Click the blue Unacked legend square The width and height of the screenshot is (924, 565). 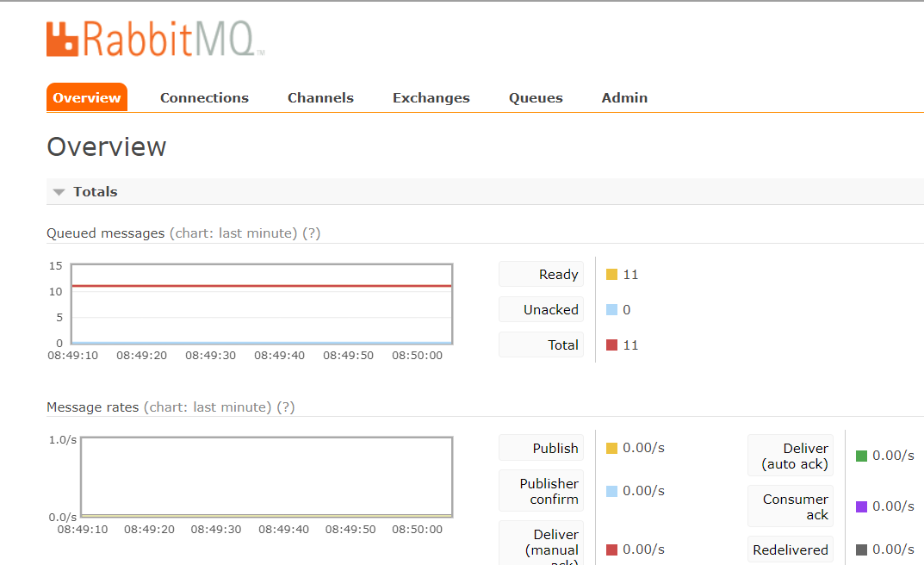tap(613, 308)
